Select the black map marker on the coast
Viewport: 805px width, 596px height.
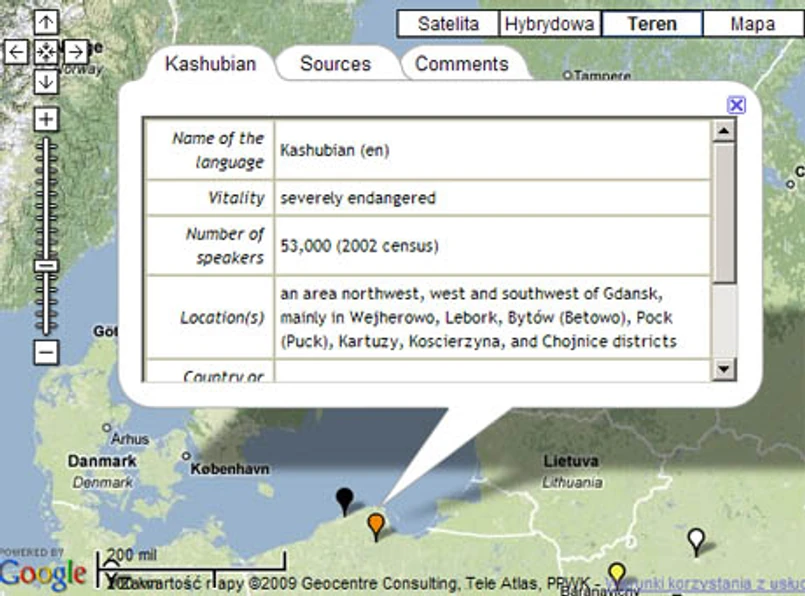[x=344, y=502]
